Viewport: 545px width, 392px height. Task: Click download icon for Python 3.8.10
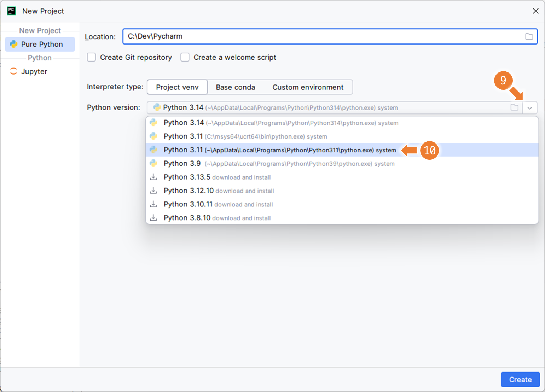[153, 218]
